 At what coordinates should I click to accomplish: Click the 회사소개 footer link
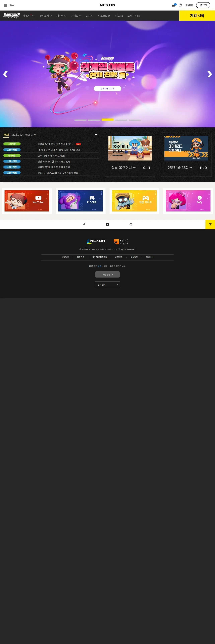click(150, 257)
